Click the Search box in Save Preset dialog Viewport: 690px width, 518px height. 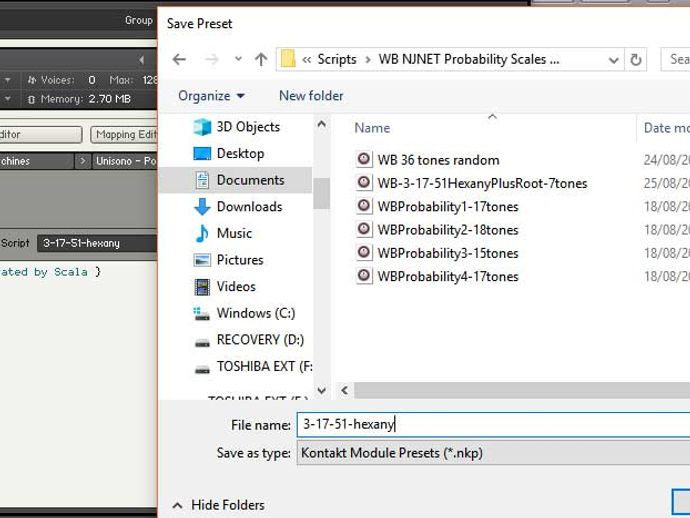(x=675, y=59)
